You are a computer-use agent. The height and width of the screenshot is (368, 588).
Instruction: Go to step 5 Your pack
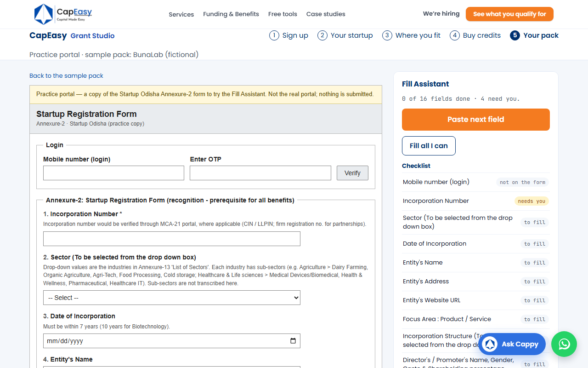coord(534,35)
